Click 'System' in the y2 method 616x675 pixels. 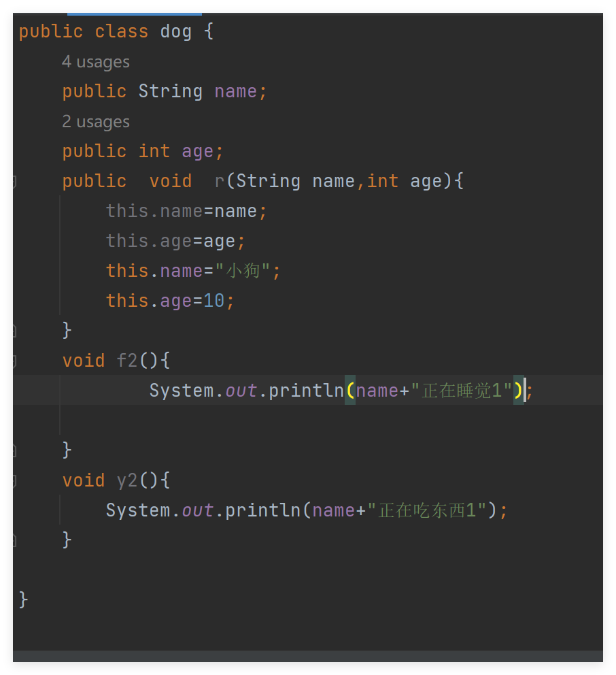tap(137, 510)
